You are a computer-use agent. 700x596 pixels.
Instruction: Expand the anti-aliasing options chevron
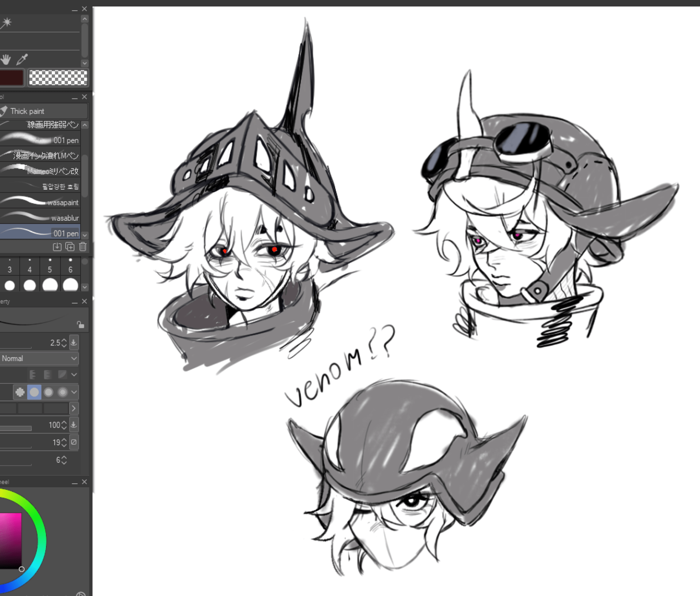click(74, 392)
